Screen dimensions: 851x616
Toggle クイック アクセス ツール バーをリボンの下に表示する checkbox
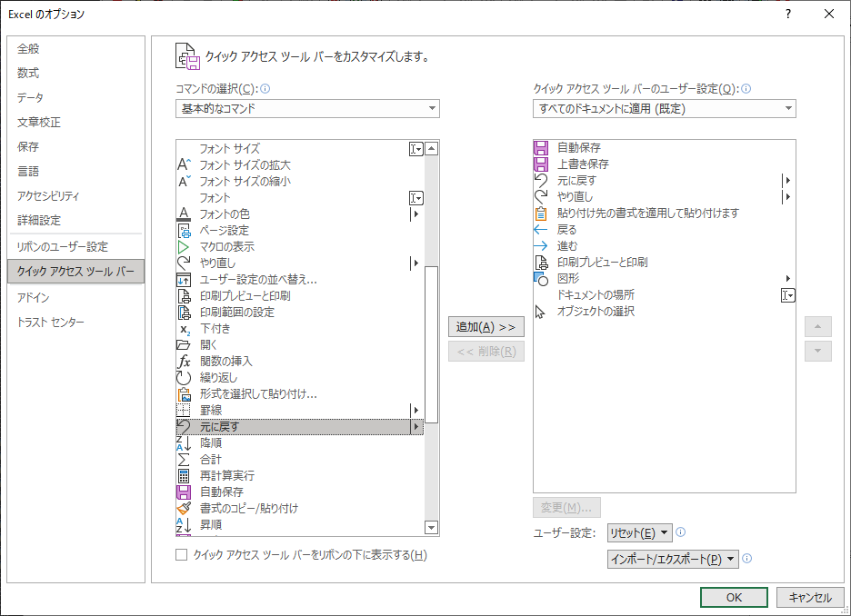[x=182, y=555]
